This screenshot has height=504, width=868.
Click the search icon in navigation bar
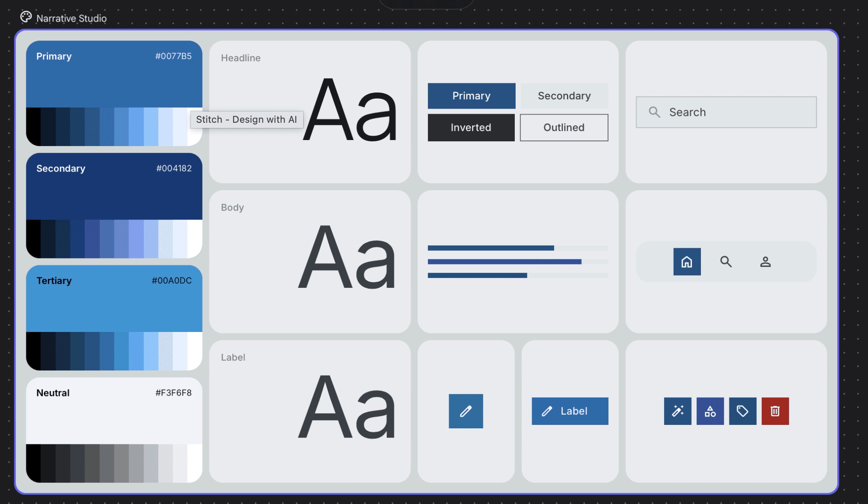[x=726, y=262]
